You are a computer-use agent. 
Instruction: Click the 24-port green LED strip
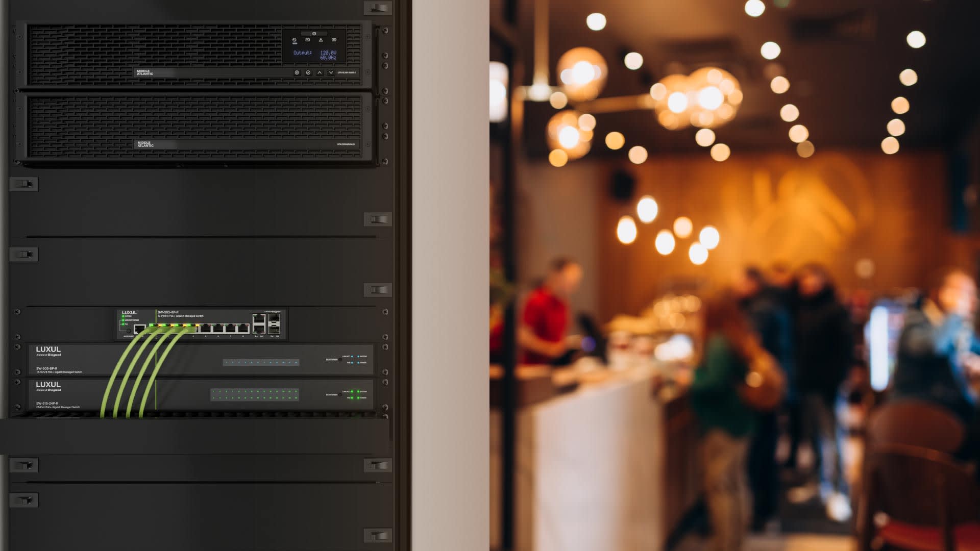(x=255, y=394)
